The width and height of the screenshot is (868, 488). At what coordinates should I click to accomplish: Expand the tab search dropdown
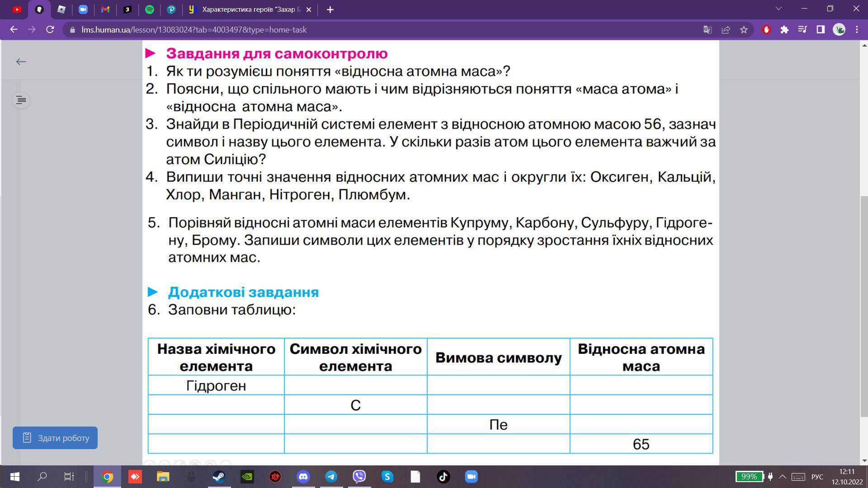click(778, 9)
